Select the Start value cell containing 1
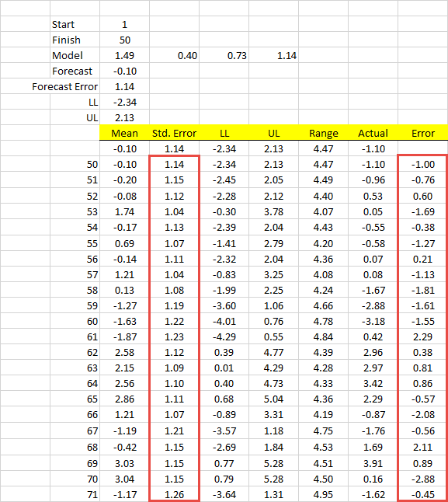 click(124, 24)
